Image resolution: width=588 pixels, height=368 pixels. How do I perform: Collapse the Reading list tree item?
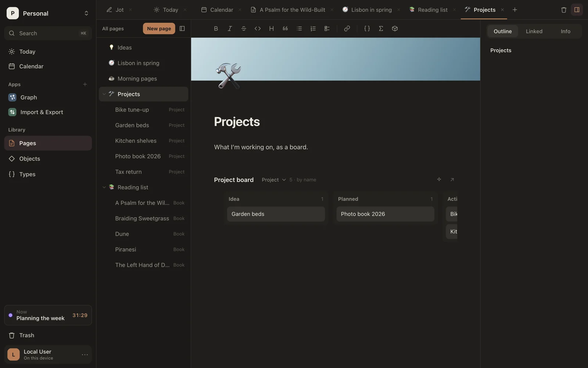(104, 187)
